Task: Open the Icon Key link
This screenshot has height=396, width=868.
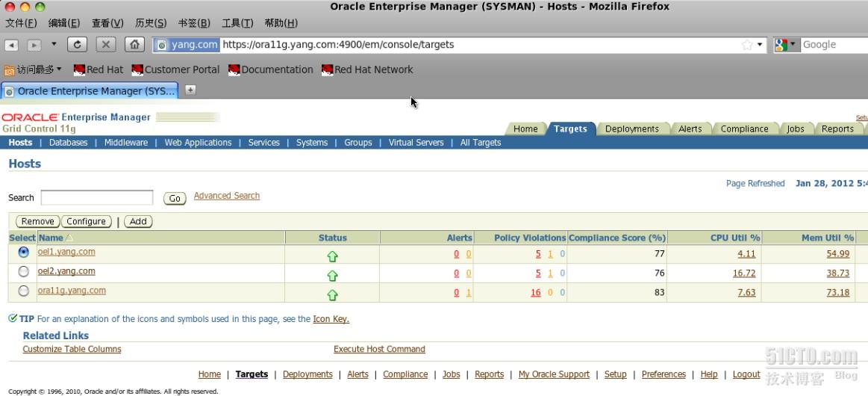Action: [x=331, y=319]
